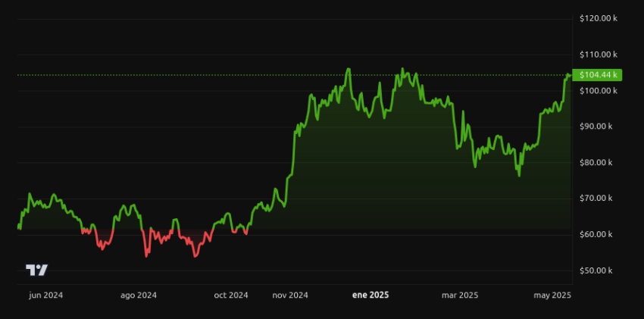Select the nov 2024 date label
Viewport: 644px width, 319px height.
(x=290, y=296)
